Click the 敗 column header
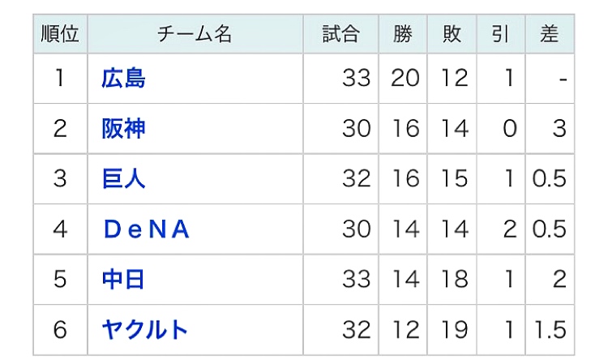The image size is (608, 364). pyautogui.click(x=452, y=34)
